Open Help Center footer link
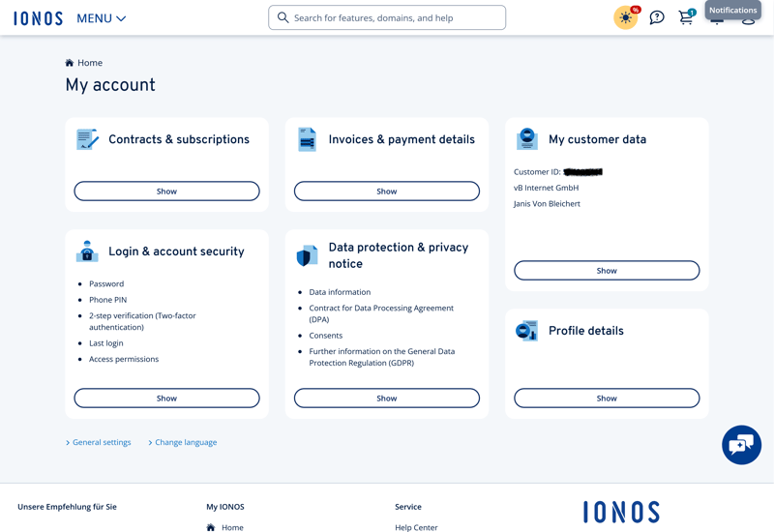Viewport: 774px width, 532px height. point(416,527)
